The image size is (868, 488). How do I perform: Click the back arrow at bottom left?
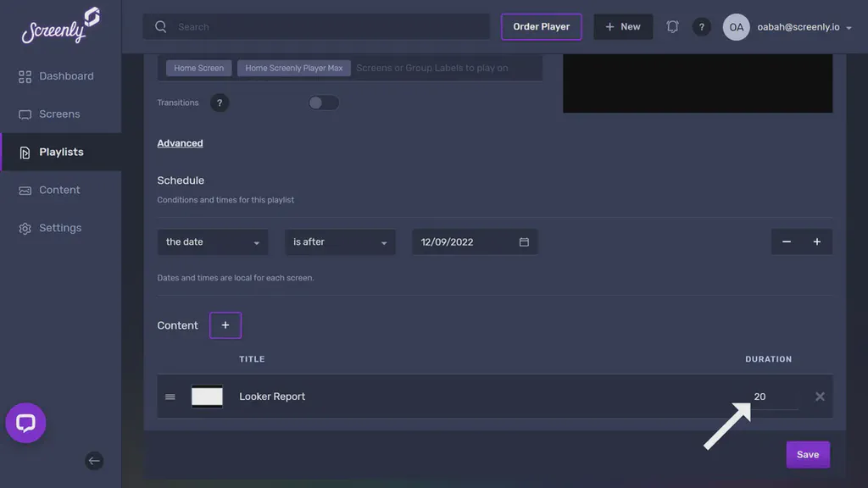tap(94, 461)
